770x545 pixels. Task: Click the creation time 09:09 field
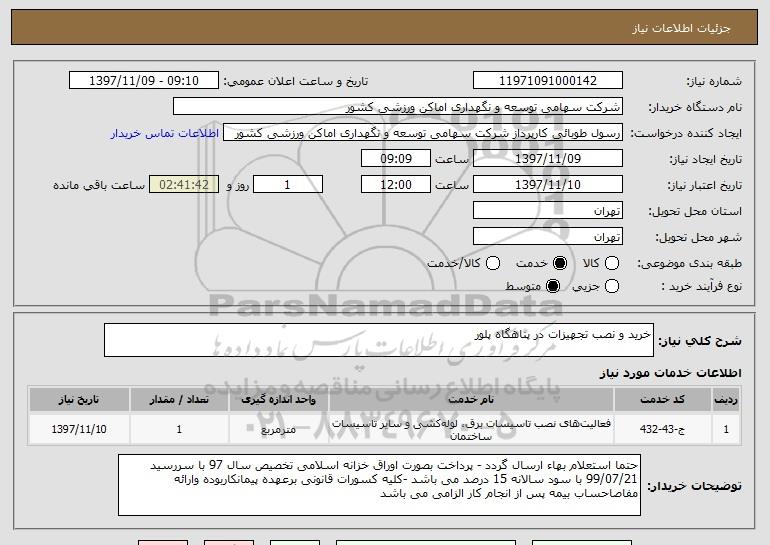click(x=396, y=159)
